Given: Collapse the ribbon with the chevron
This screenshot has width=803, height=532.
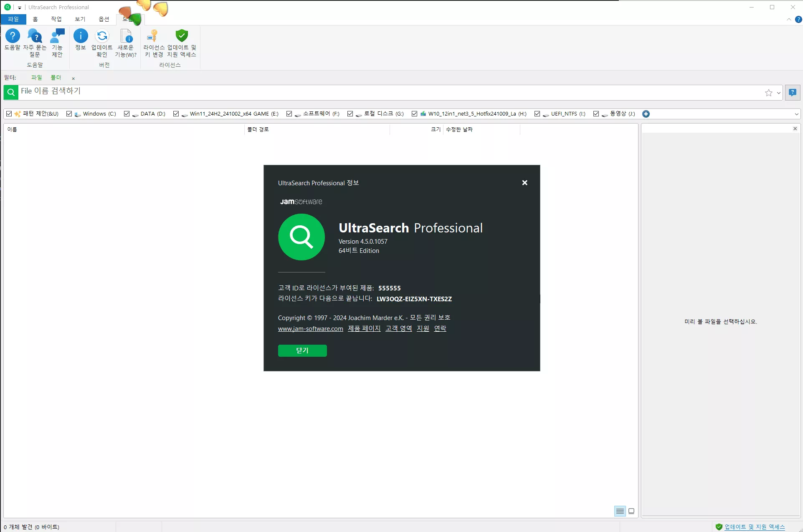Looking at the screenshot, I should (x=789, y=20).
